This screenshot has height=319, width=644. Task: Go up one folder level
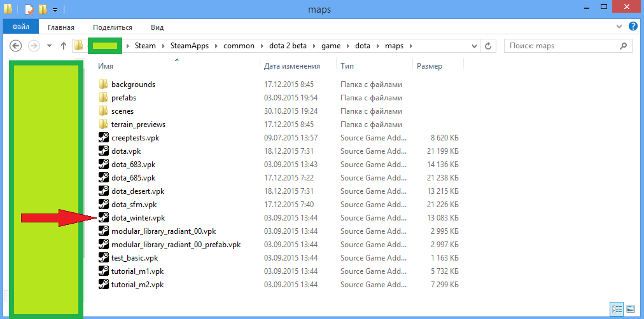[63, 46]
